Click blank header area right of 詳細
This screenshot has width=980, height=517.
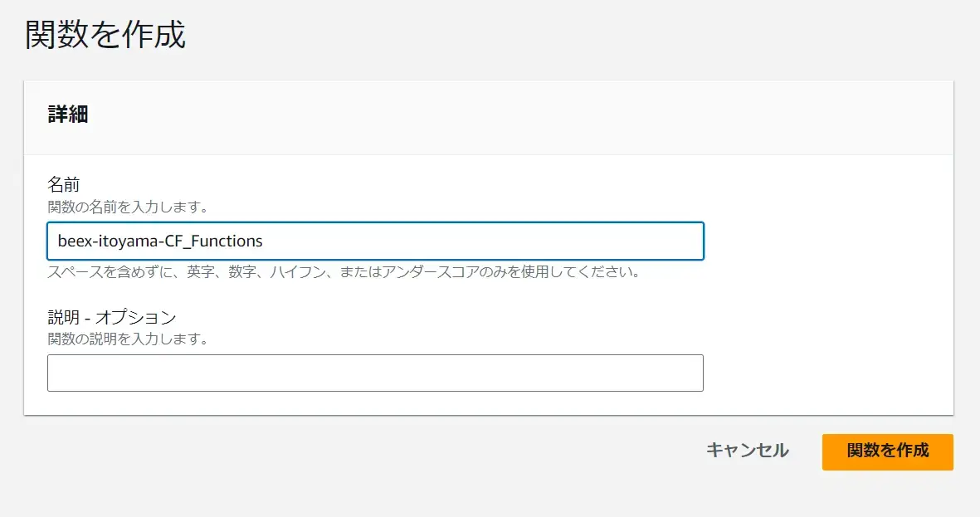[519, 117]
